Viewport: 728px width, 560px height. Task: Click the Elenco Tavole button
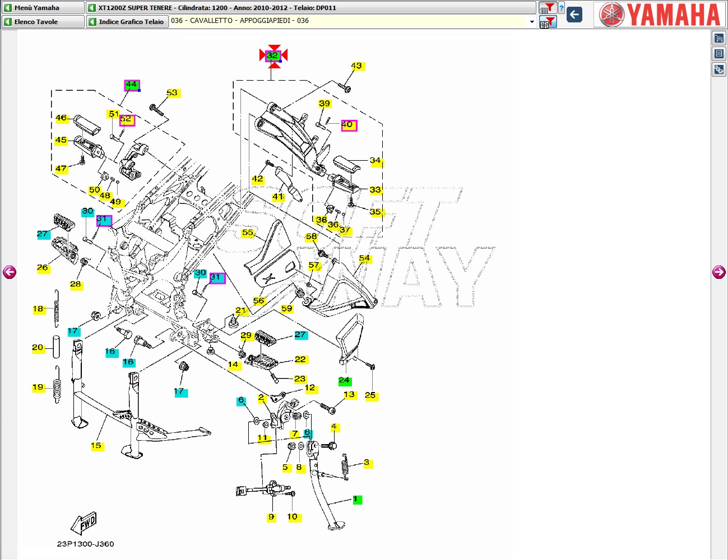(x=43, y=22)
